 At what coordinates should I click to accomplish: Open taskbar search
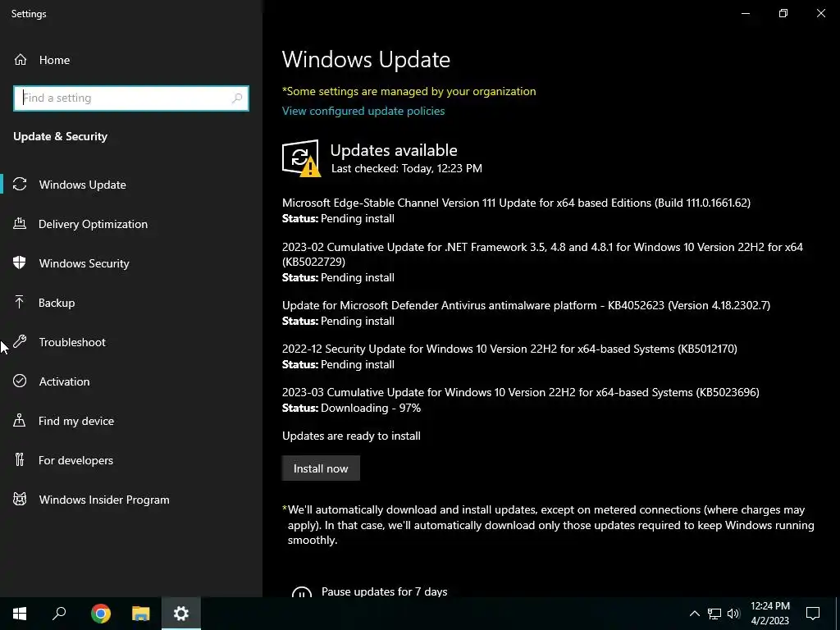point(59,614)
